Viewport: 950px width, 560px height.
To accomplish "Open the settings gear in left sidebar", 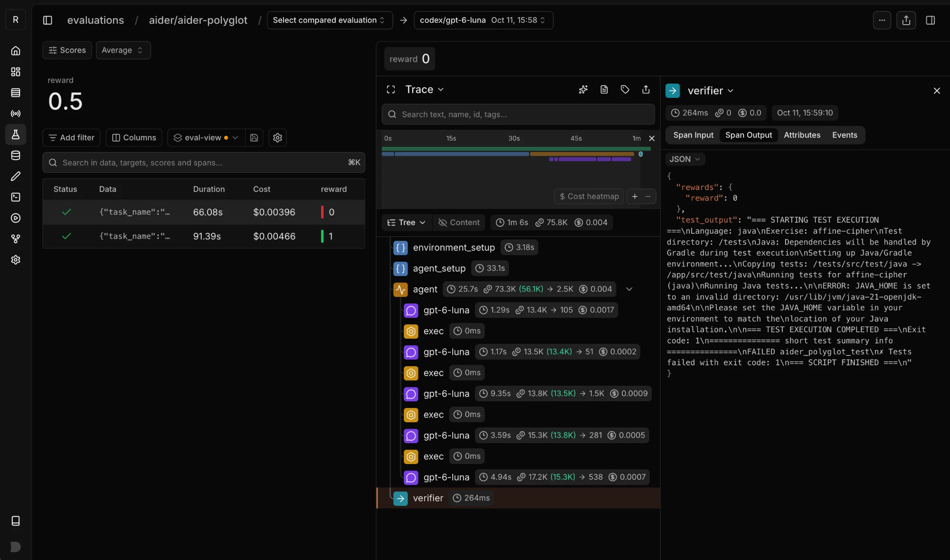I will tap(16, 260).
